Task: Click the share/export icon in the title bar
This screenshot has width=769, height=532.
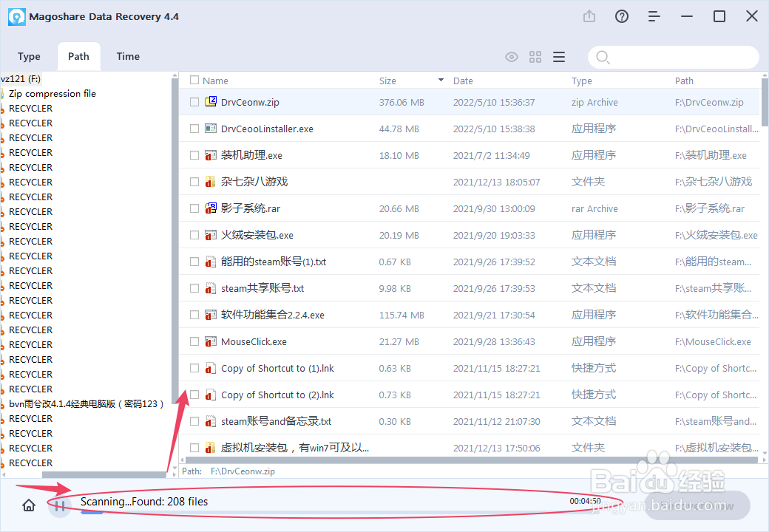Action: coord(589,17)
